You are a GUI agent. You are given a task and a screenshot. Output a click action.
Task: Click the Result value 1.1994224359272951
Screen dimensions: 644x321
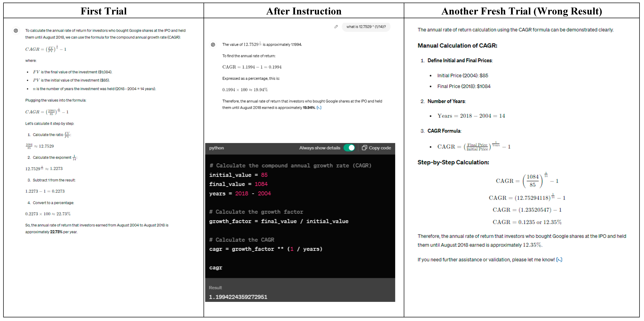click(x=238, y=297)
